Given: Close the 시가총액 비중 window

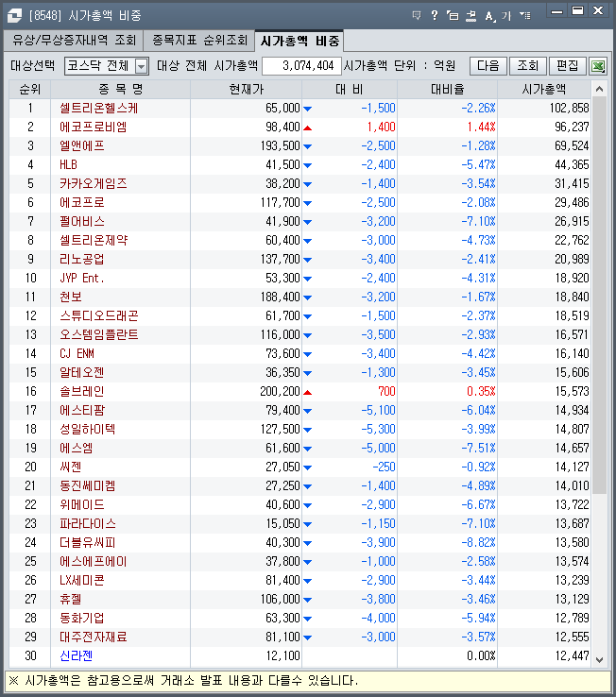Looking at the screenshot, I should click(599, 11).
